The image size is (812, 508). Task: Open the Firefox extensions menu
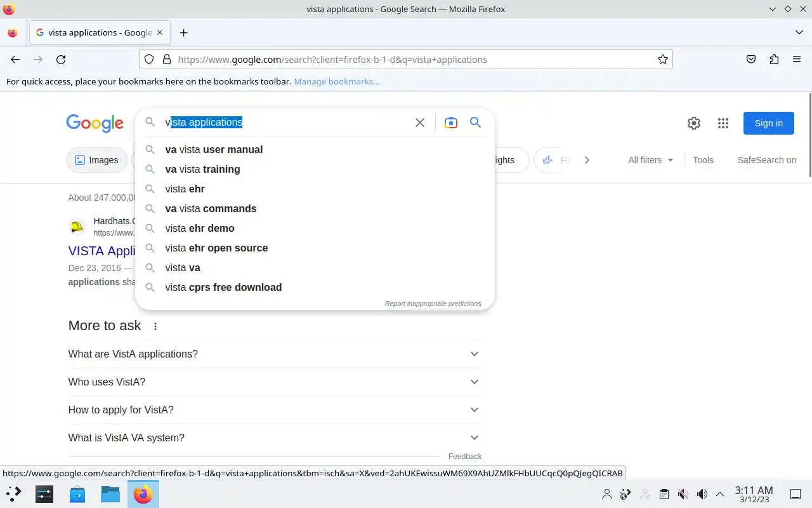pos(774,59)
